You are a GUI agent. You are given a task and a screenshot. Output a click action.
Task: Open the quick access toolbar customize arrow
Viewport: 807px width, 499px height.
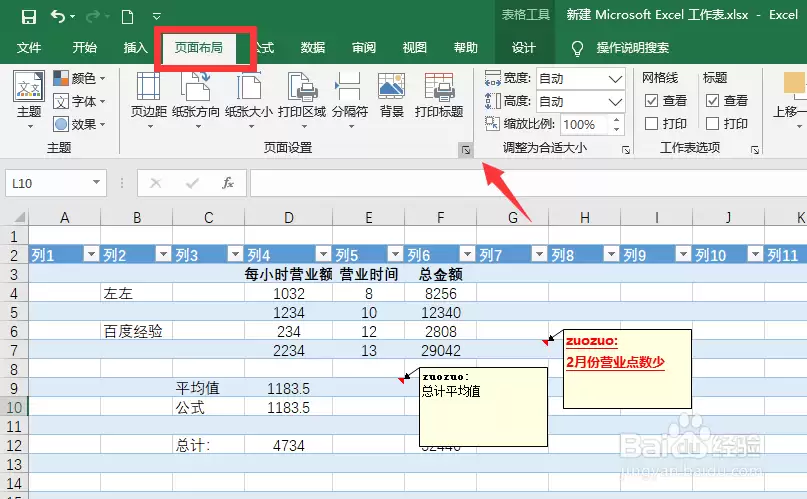[157, 17]
